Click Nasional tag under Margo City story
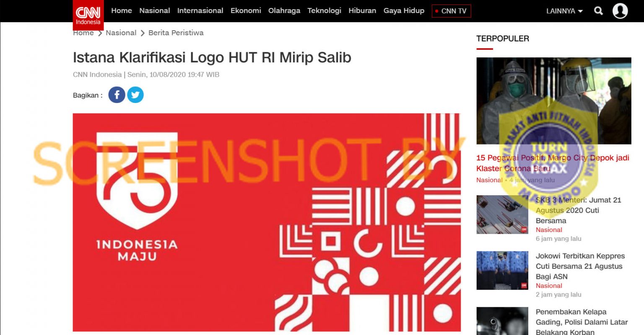Screen dimensions: 644x335 click(x=489, y=180)
